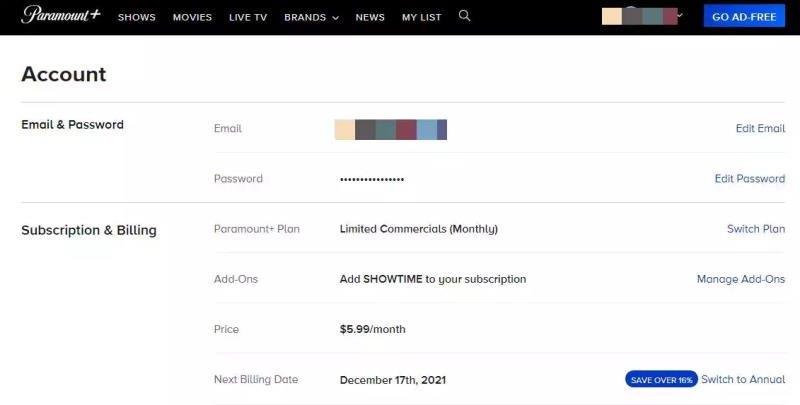This screenshot has height=405, width=800.
Task: Open the search magnifier icon
Action: point(464,16)
